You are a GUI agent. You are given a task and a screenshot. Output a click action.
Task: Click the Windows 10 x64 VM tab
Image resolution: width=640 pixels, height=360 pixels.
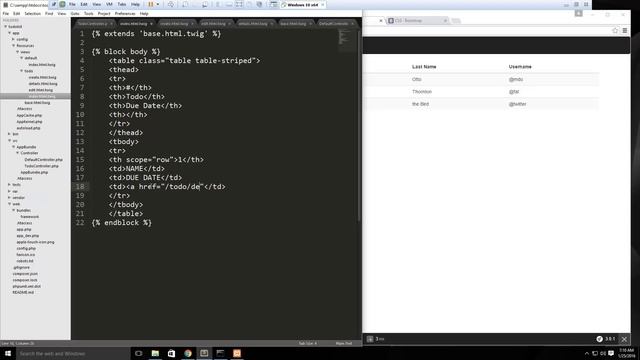click(x=302, y=5)
